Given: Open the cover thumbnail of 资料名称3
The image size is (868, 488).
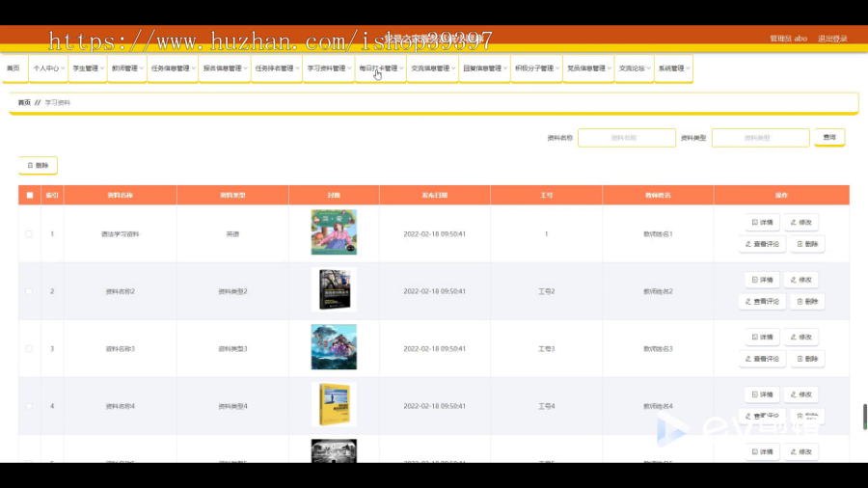Looking at the screenshot, I should [334, 347].
